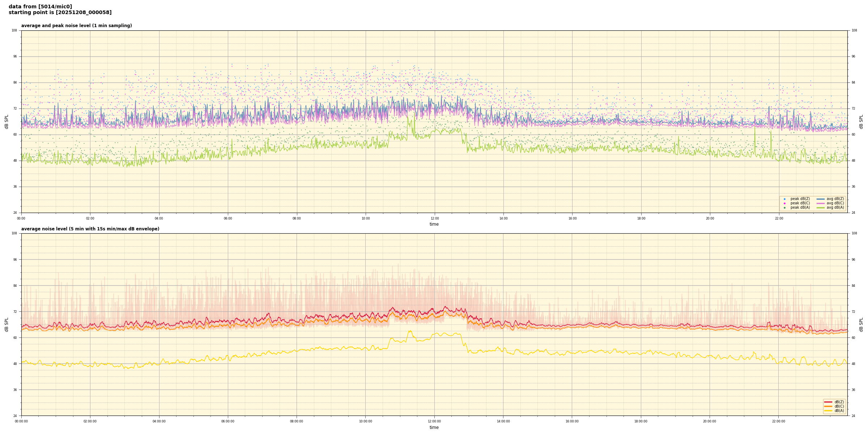This screenshot has width=868, height=434.
Task: Click the top chart's 'time' axis label
Action: click(434, 224)
